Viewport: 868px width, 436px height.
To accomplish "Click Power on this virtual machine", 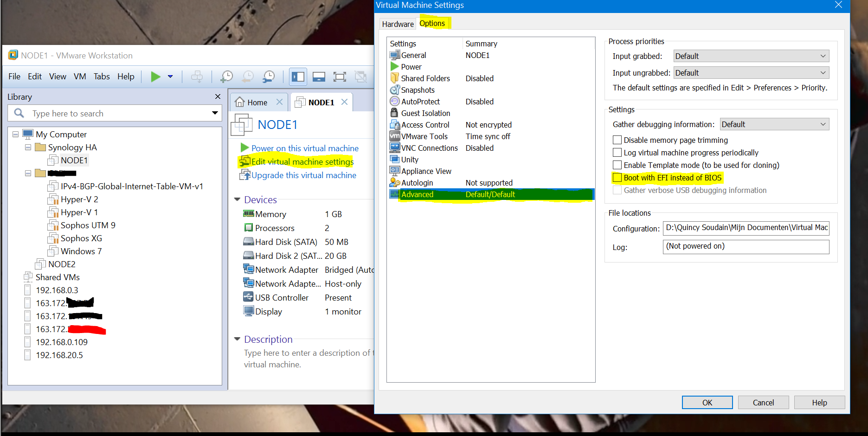I will click(x=305, y=148).
